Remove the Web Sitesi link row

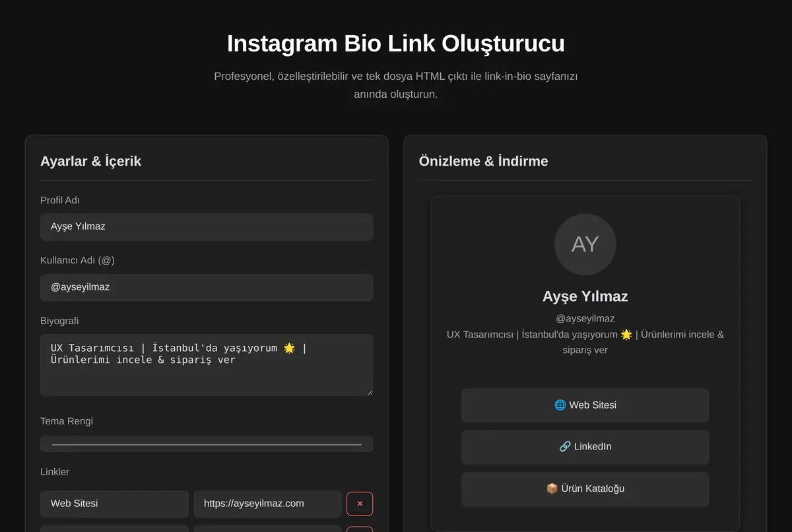click(360, 504)
